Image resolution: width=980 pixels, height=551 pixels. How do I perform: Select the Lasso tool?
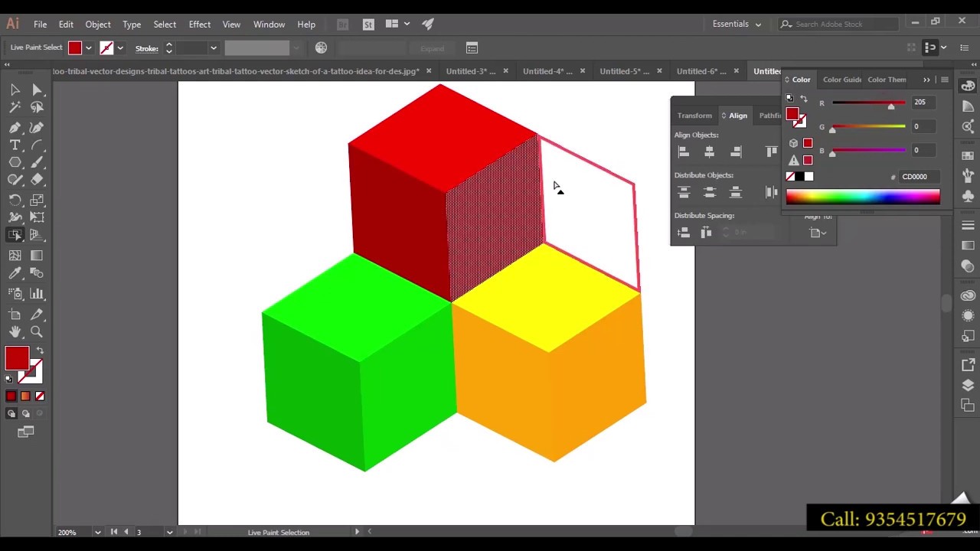(x=37, y=107)
